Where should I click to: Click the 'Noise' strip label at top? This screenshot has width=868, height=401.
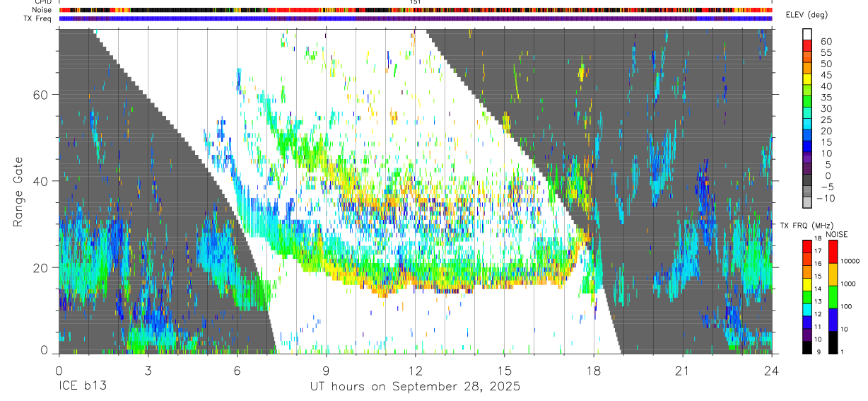[x=42, y=10]
